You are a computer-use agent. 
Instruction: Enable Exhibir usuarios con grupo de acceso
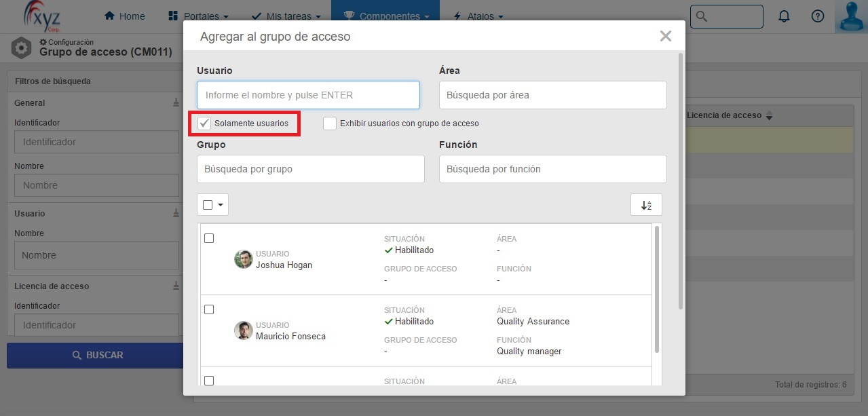coord(330,124)
